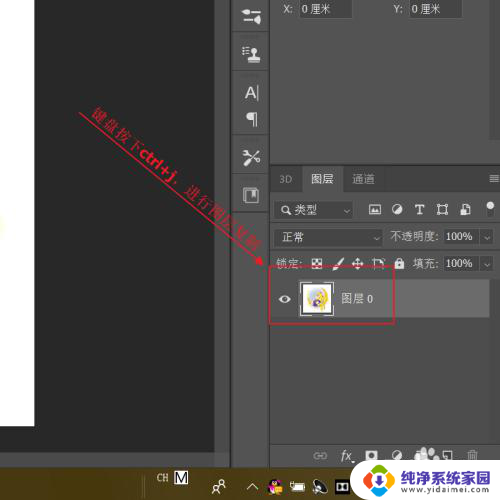500x500 pixels.
Task: Open the Dolby audio tray icon
Action: pos(342,487)
